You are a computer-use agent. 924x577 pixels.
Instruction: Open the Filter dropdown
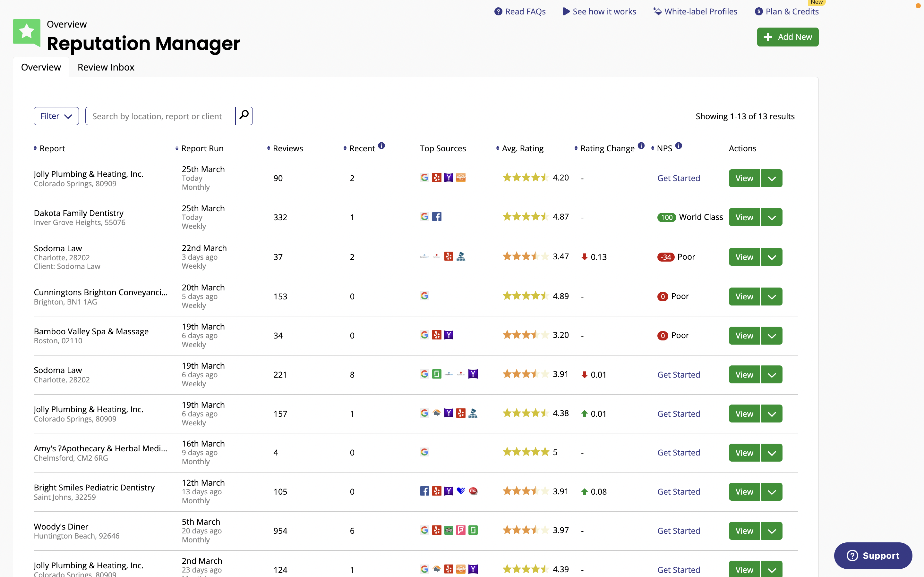coord(56,116)
